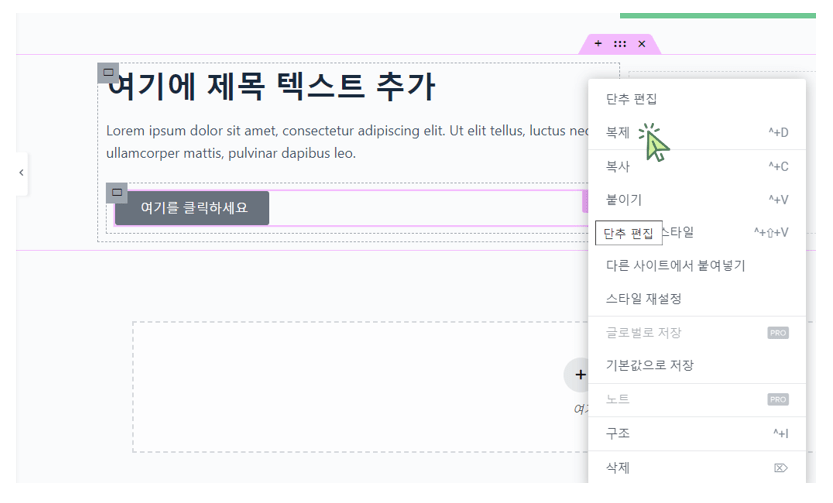Screen dimensions: 833x503
Task: Select the button container handle icon
Action: pyautogui.click(x=117, y=193)
